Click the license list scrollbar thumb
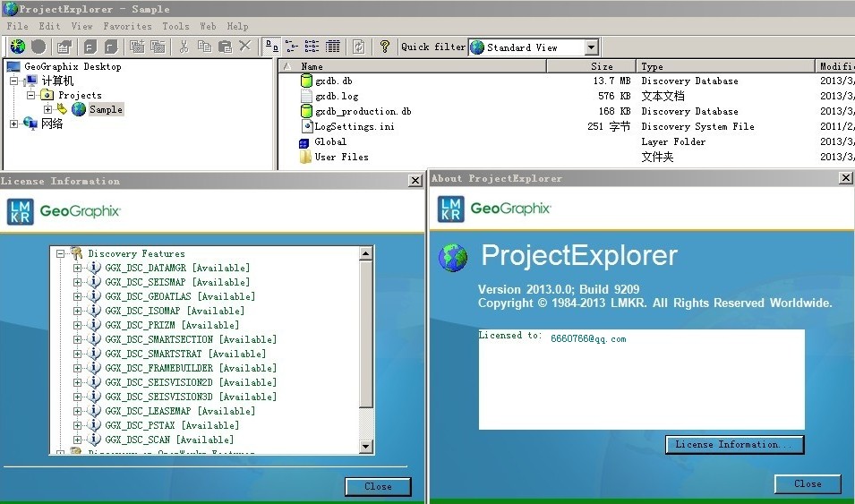The width and height of the screenshot is (855, 504). point(366,334)
